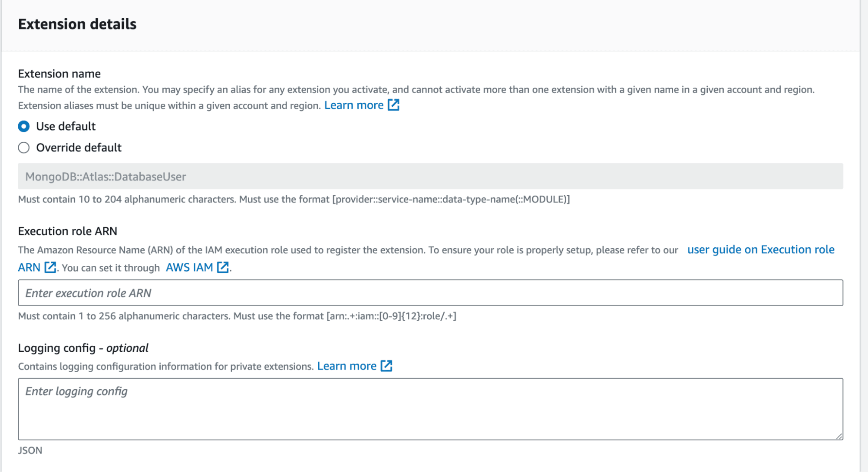The width and height of the screenshot is (868, 472).
Task: Click the JSON label under the logging config box
Action: coord(30,450)
